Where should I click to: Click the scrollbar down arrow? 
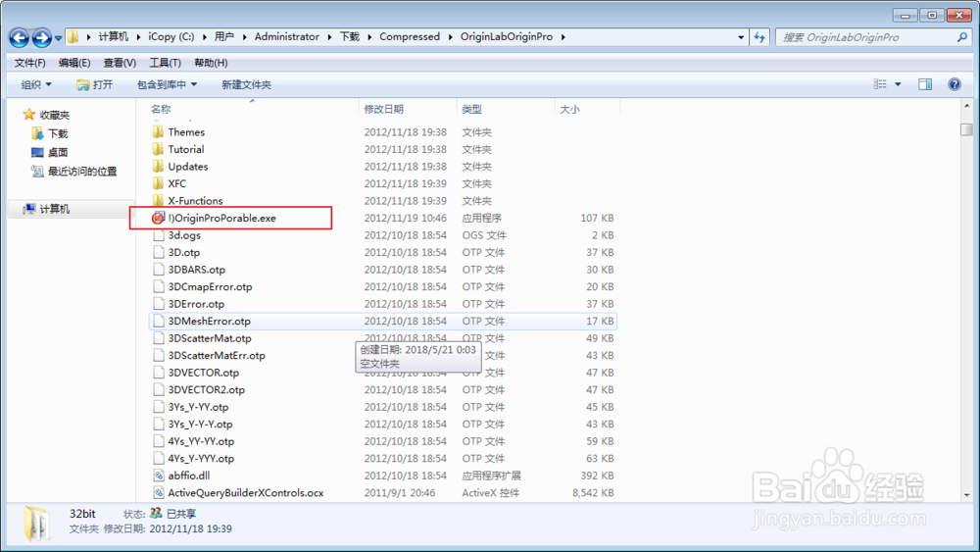(967, 494)
